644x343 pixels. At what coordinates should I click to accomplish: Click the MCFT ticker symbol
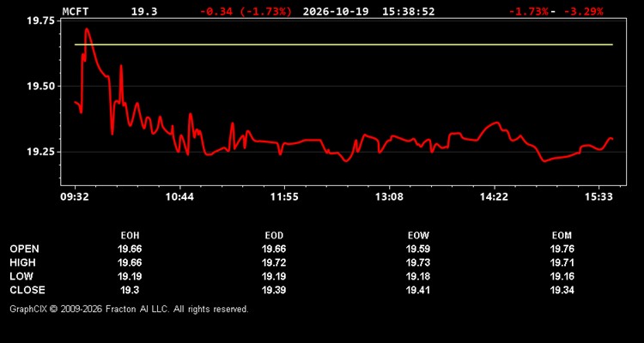click(x=76, y=11)
